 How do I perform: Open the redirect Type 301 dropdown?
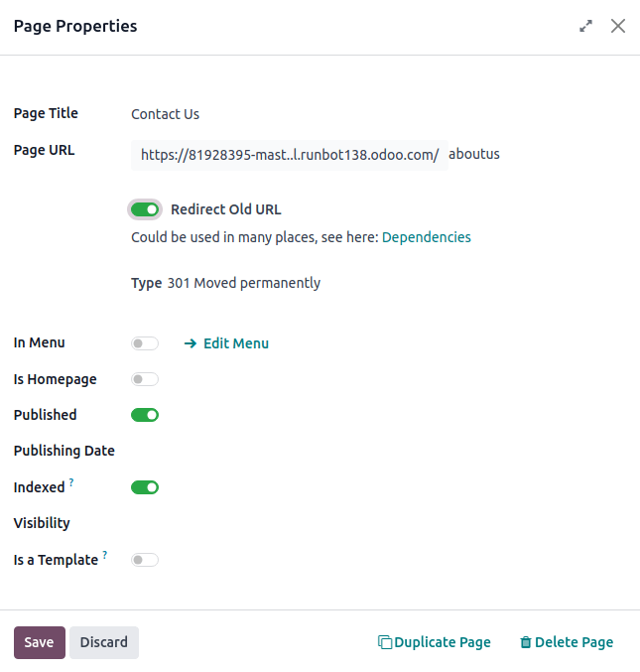pos(244,283)
